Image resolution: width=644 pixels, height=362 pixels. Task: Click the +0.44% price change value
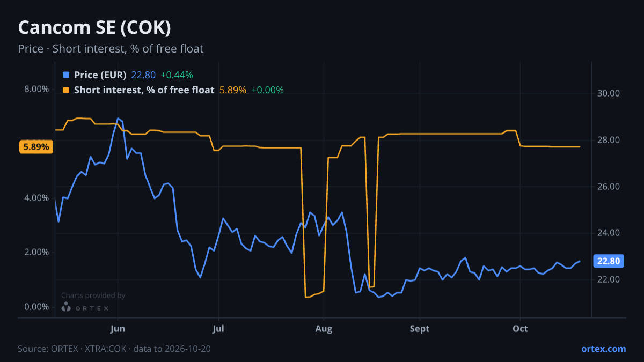click(177, 75)
